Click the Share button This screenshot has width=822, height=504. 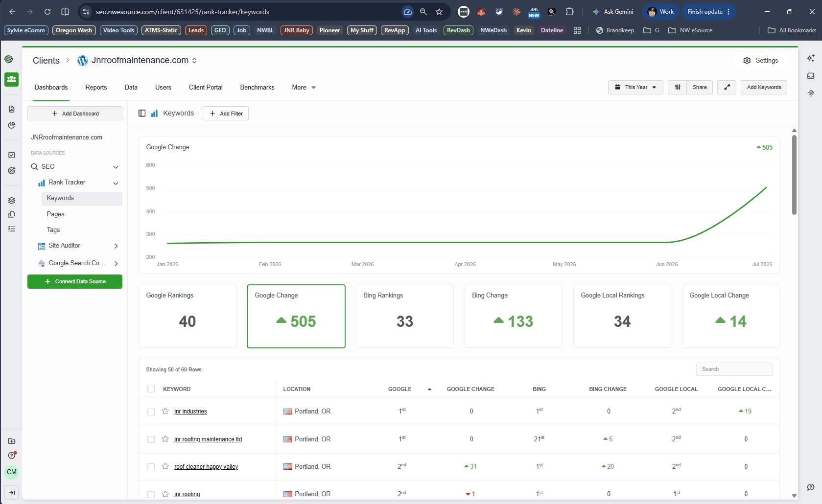tap(700, 87)
